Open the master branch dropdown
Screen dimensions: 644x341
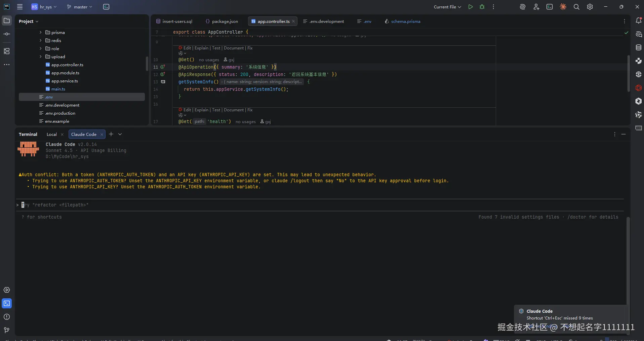[x=80, y=7]
